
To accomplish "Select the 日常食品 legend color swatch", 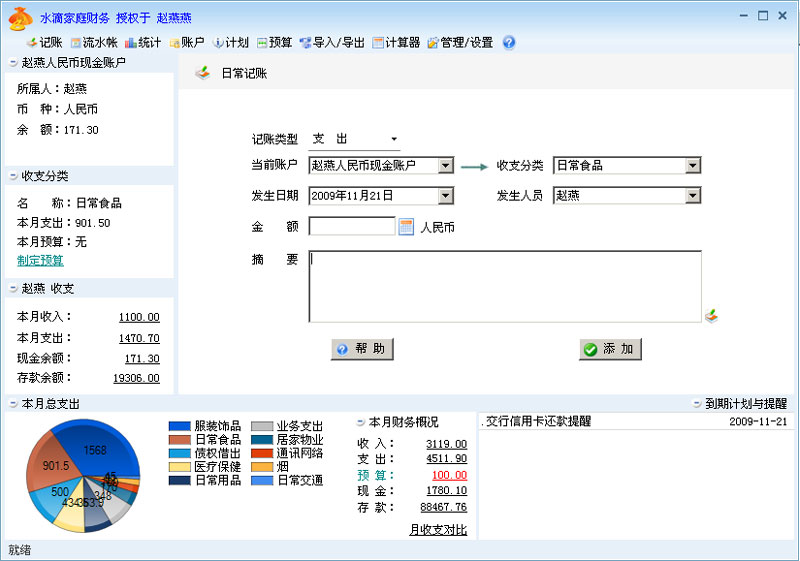I will pos(180,440).
